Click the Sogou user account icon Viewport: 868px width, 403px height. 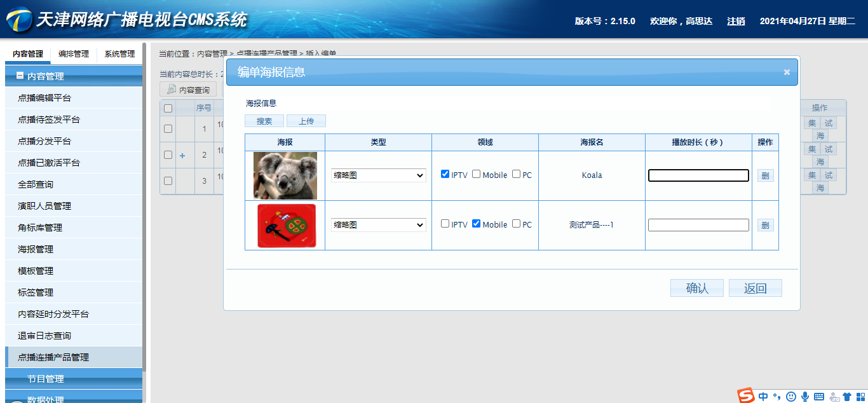[834, 397]
